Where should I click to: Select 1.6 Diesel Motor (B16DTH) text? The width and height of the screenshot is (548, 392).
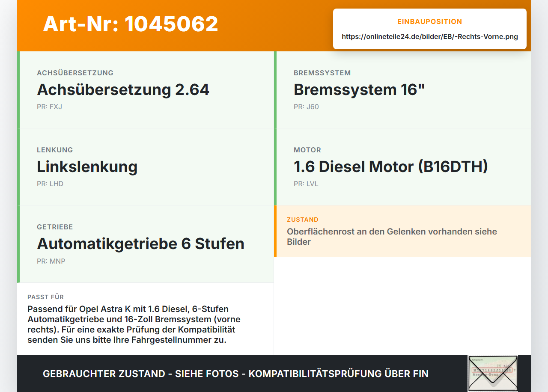391,166
